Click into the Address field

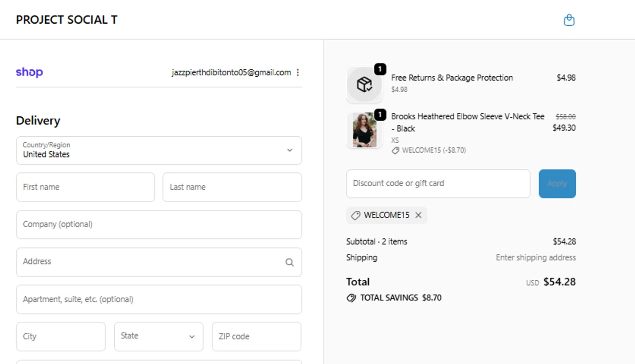click(x=159, y=262)
